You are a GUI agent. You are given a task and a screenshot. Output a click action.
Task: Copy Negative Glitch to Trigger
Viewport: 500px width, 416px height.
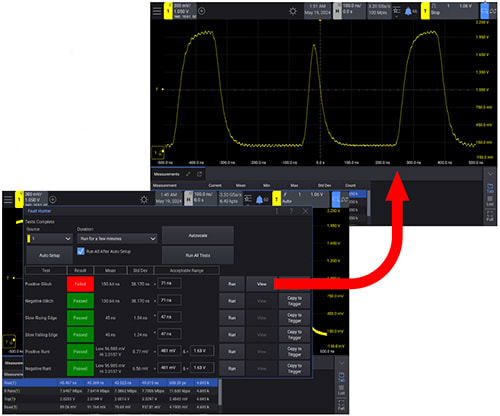[x=294, y=301]
